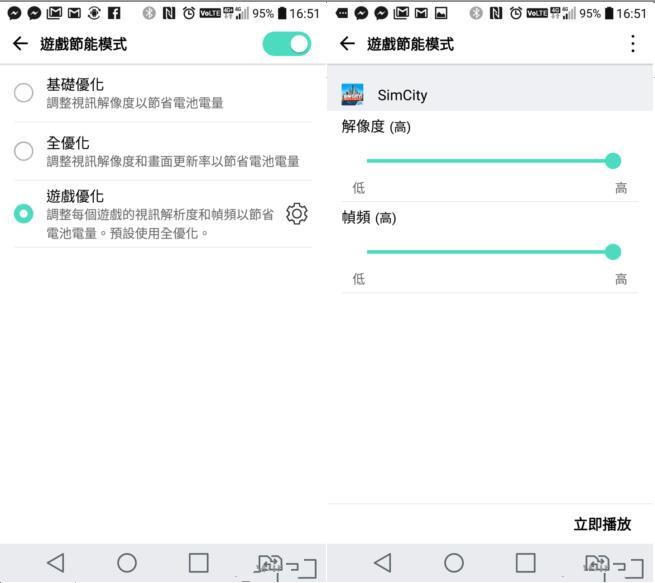
Task: Tap the SimCity game row
Action: 490,94
